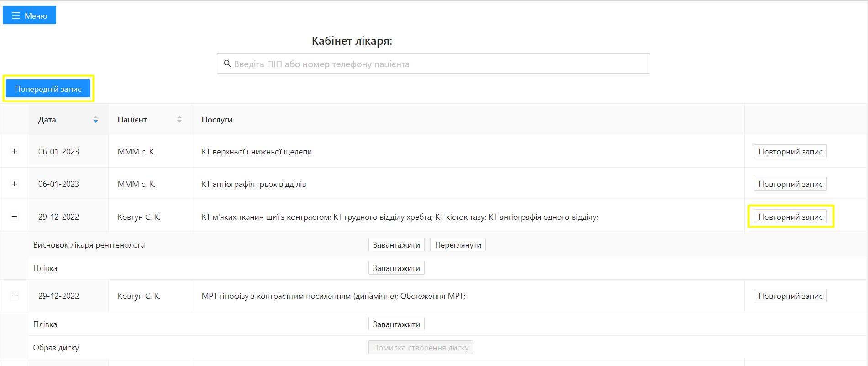Expand the КТ верхньої і нижньої щелепи row
Viewport: 868px width, 366px height.
click(15, 152)
